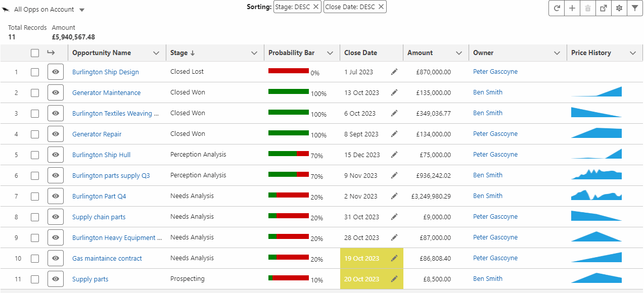This screenshot has width=644, height=293.
Task: Click the Price History header label
Action: click(591, 53)
